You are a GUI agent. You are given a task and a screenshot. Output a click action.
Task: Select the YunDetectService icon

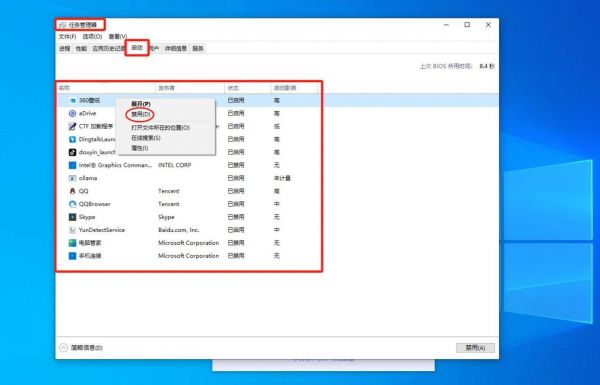pos(72,230)
